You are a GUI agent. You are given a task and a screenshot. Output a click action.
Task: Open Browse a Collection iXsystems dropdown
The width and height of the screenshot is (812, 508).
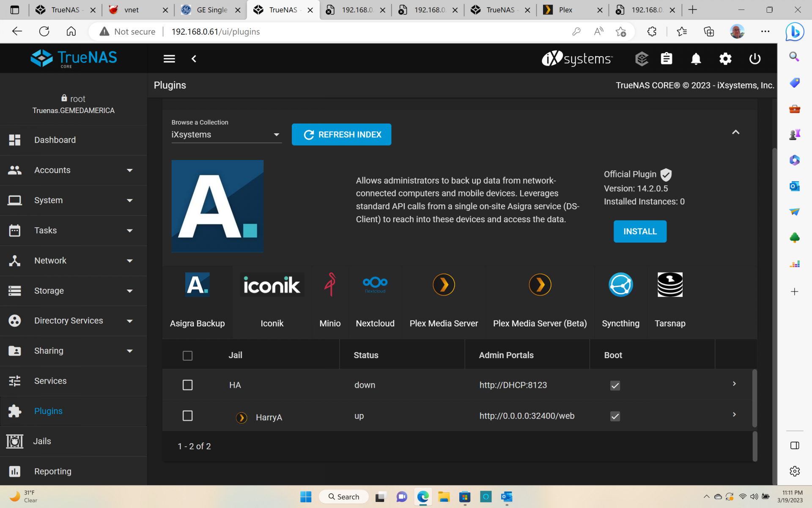(x=226, y=135)
